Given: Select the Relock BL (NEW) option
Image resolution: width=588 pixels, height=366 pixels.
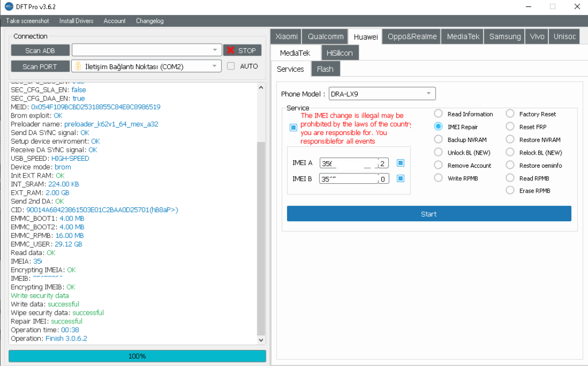Looking at the screenshot, I should coord(510,152).
